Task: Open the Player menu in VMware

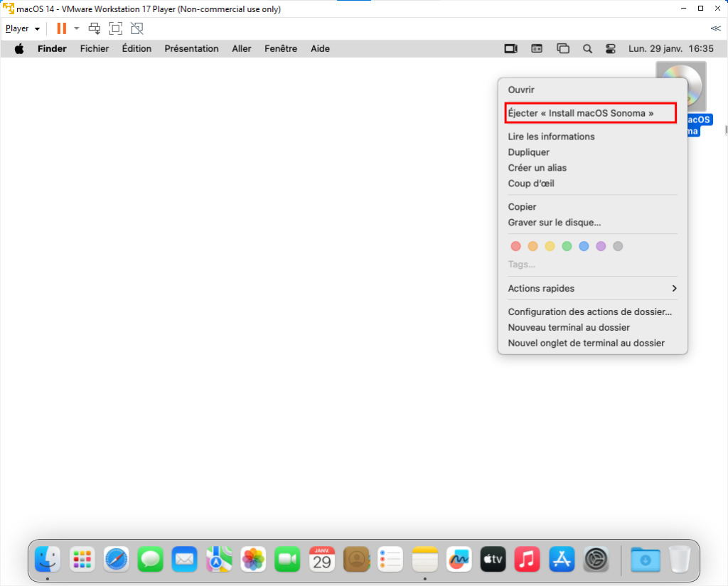Action: (x=21, y=28)
